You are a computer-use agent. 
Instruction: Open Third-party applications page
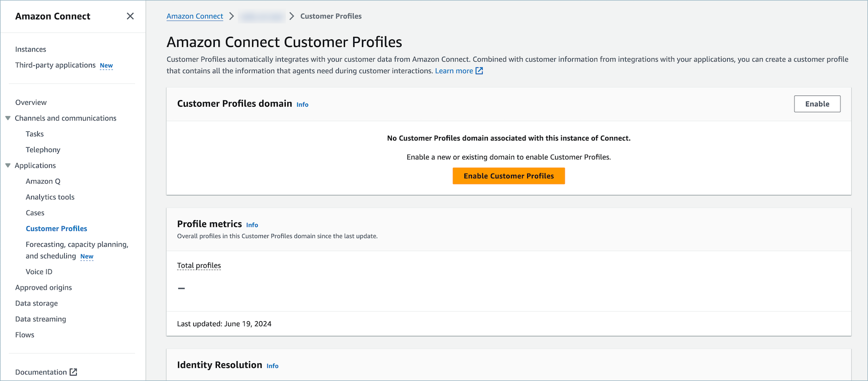click(x=55, y=65)
